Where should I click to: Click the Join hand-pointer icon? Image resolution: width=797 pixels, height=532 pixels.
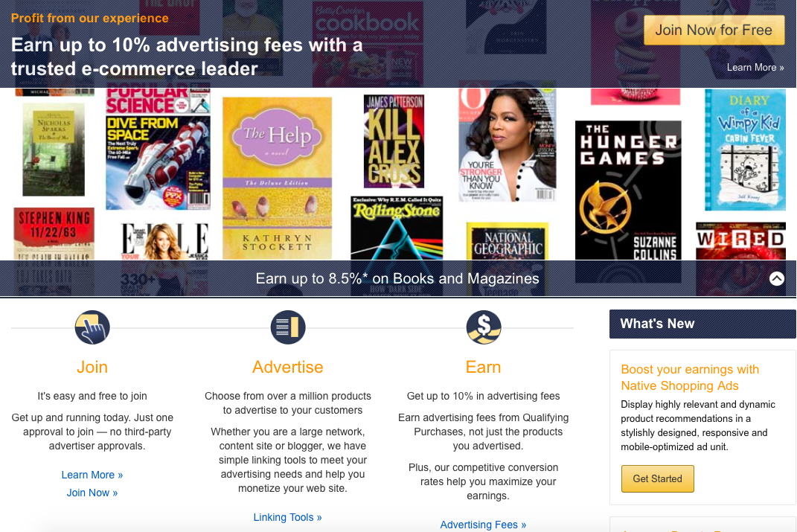(x=92, y=327)
